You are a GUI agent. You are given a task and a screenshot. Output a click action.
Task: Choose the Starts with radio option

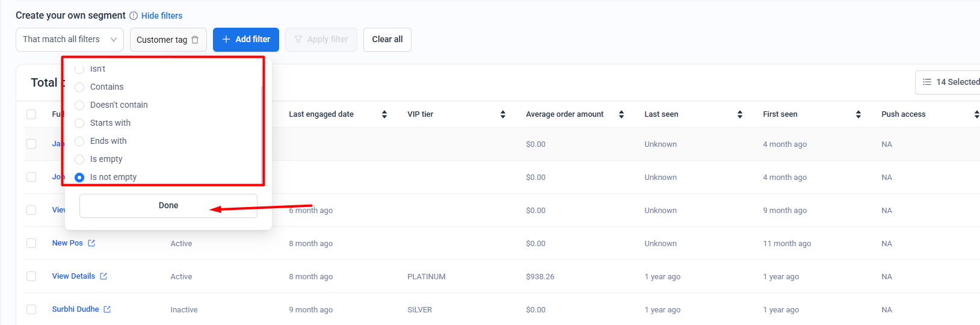[79, 123]
